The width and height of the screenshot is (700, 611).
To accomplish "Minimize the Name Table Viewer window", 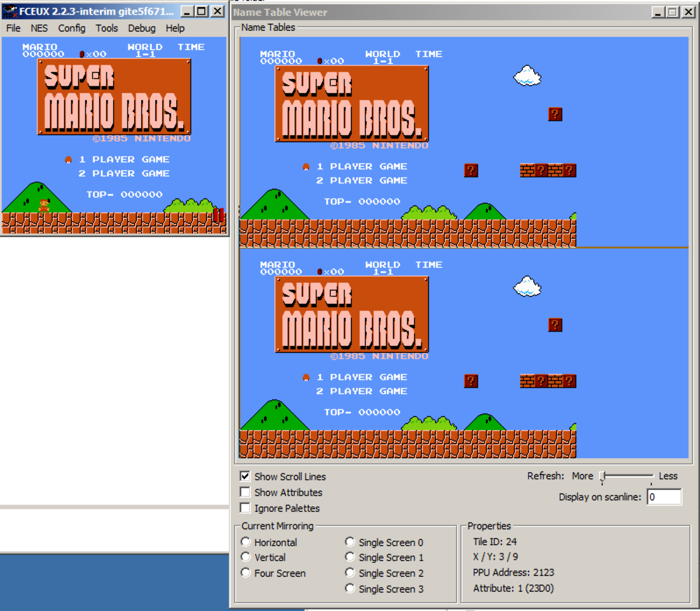I will pos(657,12).
